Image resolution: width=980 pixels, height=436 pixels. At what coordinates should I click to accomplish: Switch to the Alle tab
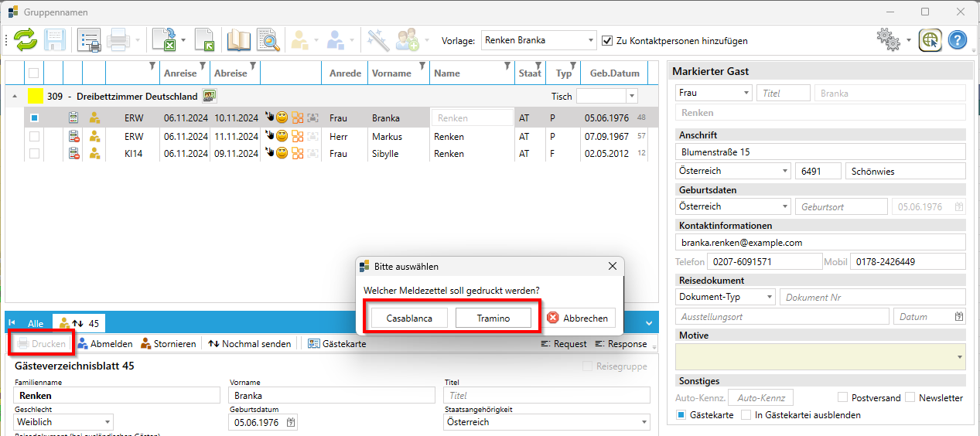coord(36,323)
